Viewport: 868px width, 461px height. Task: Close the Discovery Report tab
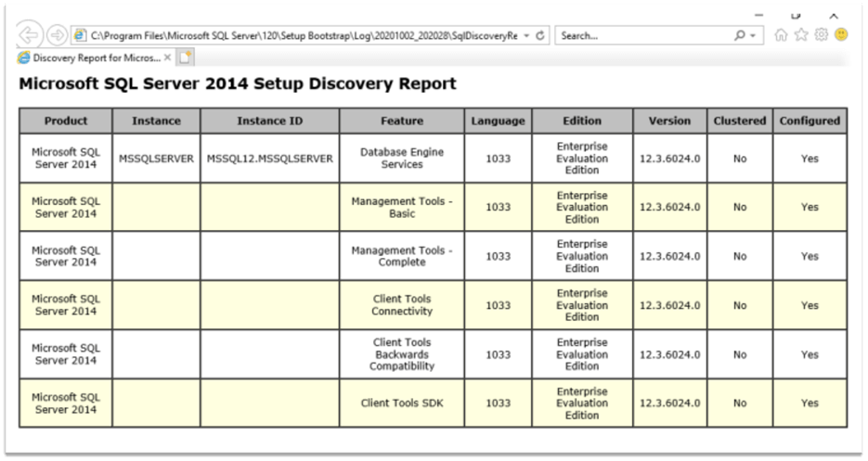pos(167,58)
